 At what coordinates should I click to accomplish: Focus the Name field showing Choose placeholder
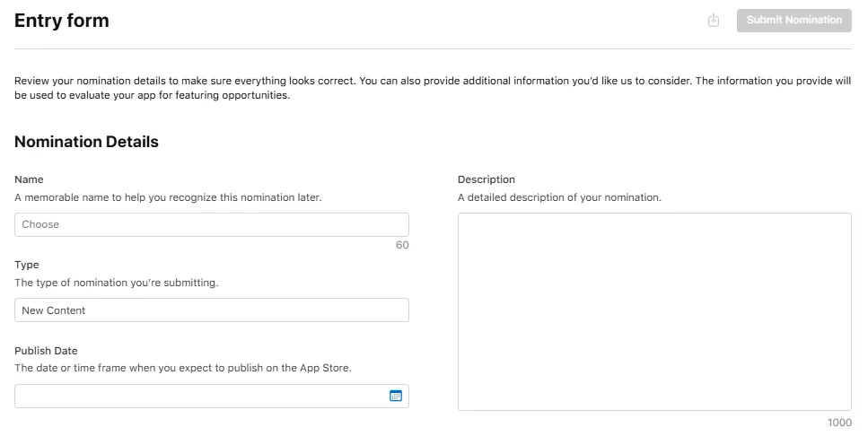212,224
